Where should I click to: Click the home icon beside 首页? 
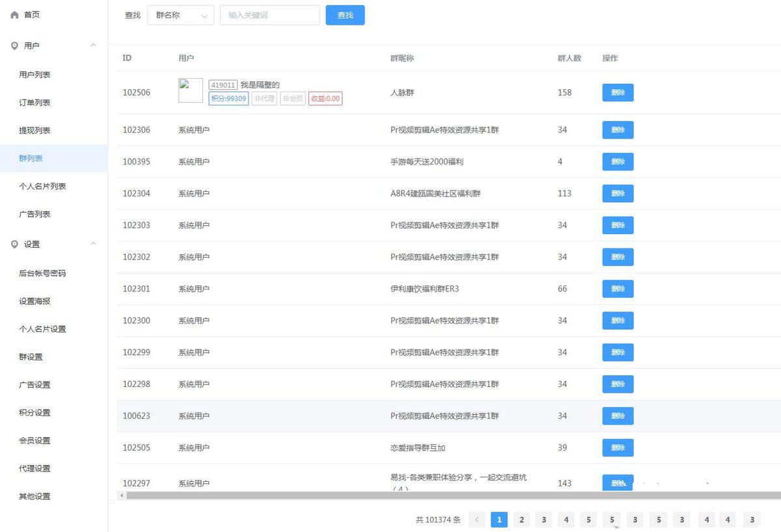(14, 14)
